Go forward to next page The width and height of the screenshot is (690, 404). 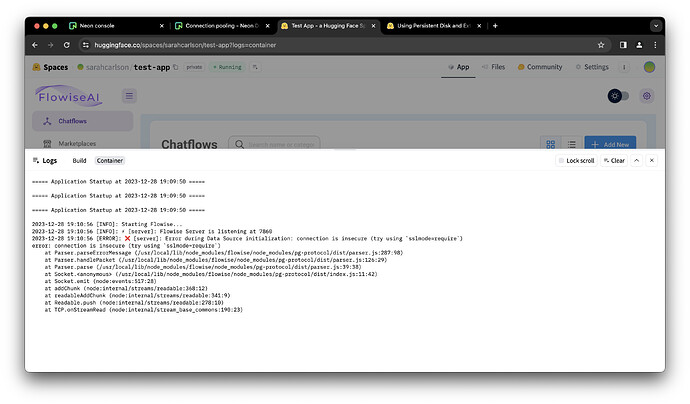tap(51, 45)
